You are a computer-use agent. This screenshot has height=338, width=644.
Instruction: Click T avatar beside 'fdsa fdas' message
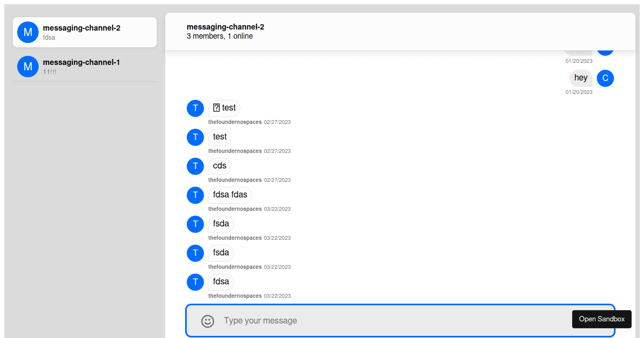pyautogui.click(x=195, y=195)
